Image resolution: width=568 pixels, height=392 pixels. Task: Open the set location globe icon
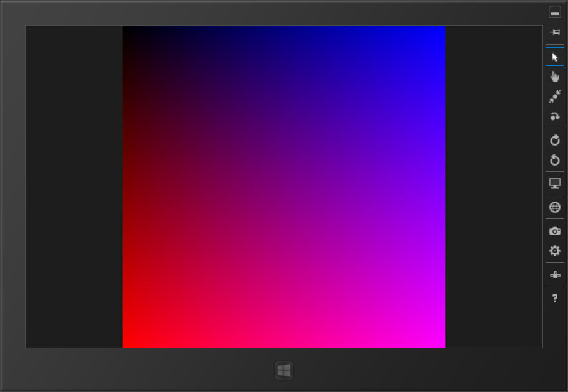pos(554,207)
